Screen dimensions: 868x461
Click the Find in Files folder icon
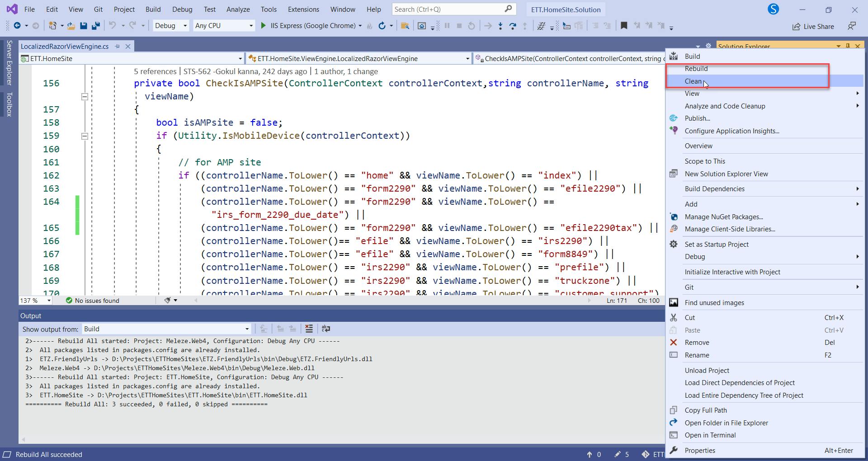point(405,26)
